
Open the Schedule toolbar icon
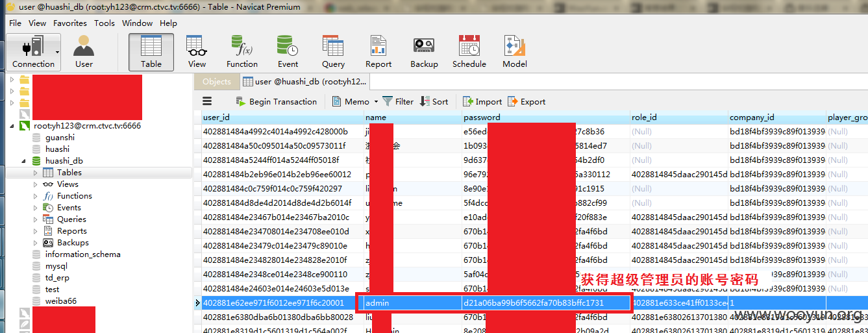[x=469, y=52]
